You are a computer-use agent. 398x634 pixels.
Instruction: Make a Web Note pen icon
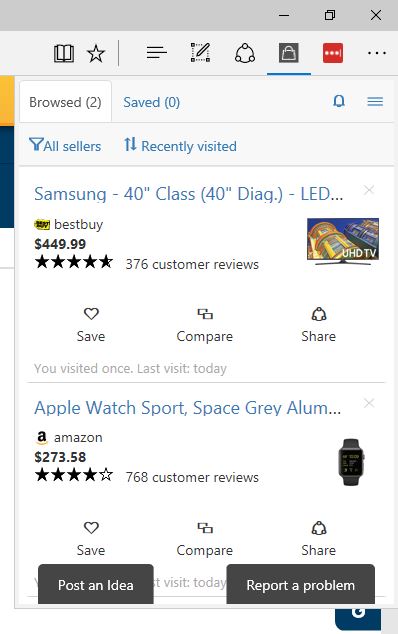pos(200,53)
